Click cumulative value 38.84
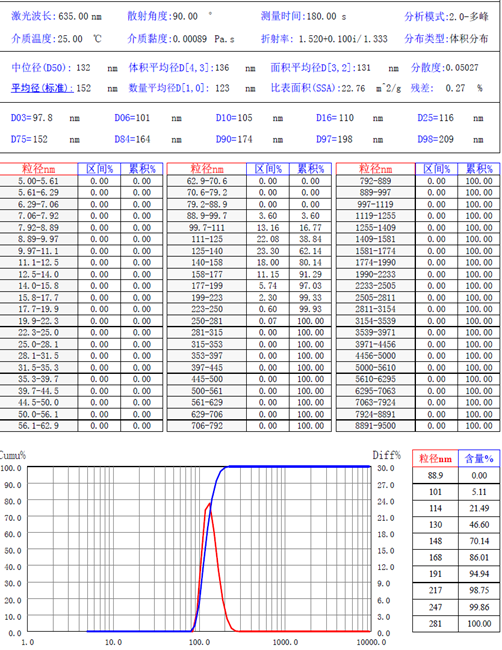 (x=310, y=239)
